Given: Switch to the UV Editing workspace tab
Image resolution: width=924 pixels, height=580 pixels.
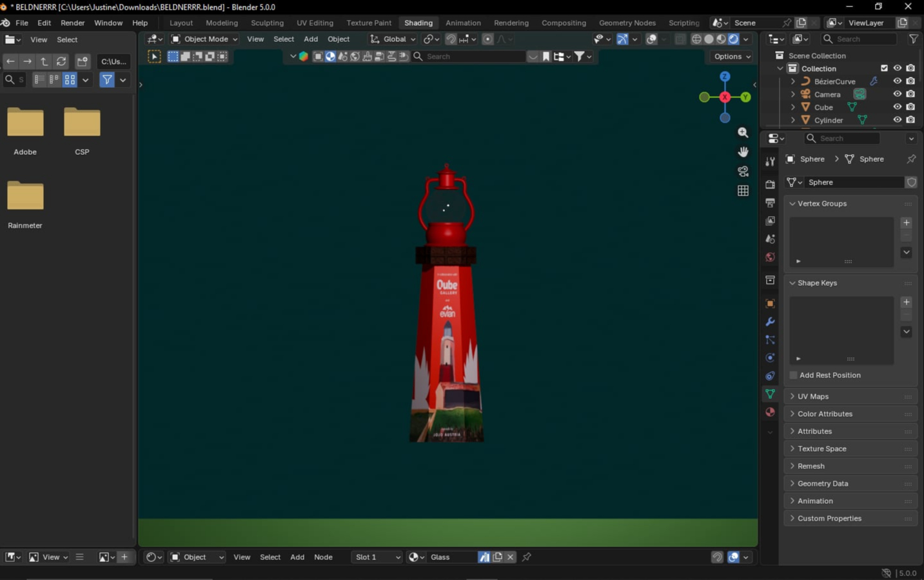Looking at the screenshot, I should click(x=315, y=23).
